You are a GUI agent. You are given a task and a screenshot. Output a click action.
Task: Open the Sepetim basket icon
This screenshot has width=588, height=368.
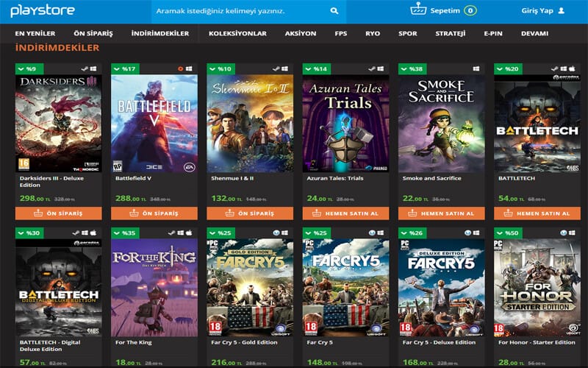(x=418, y=9)
